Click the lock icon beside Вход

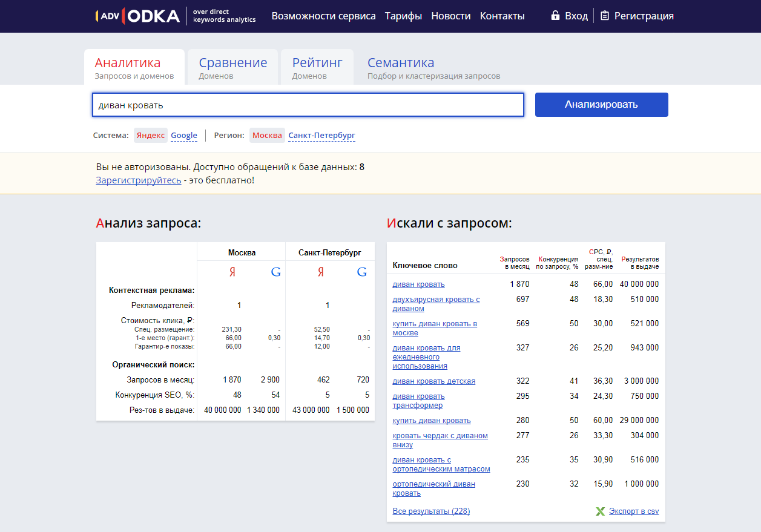click(x=555, y=15)
